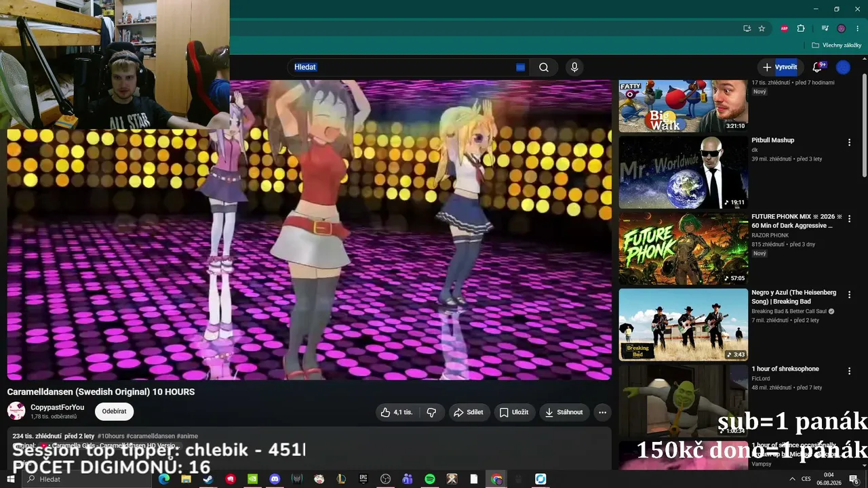
Task: Click the taskbar clock and date
Action: 829,479
